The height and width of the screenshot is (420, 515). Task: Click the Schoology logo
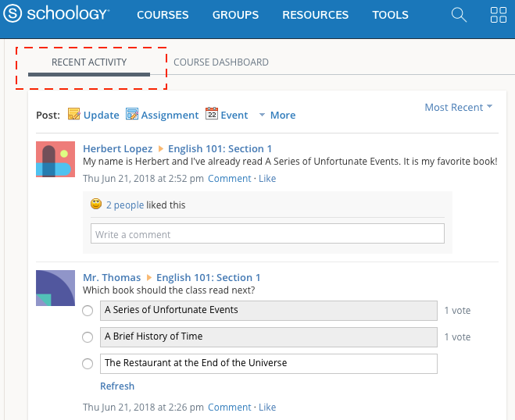click(56, 14)
